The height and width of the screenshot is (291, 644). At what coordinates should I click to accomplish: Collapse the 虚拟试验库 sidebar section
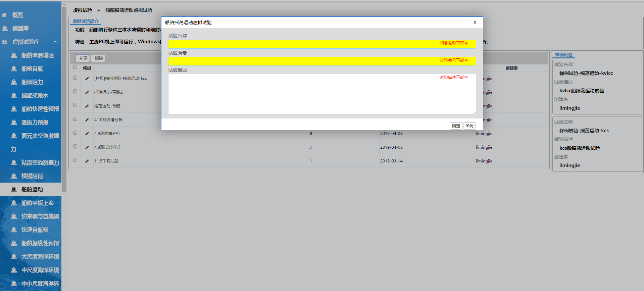click(x=55, y=42)
